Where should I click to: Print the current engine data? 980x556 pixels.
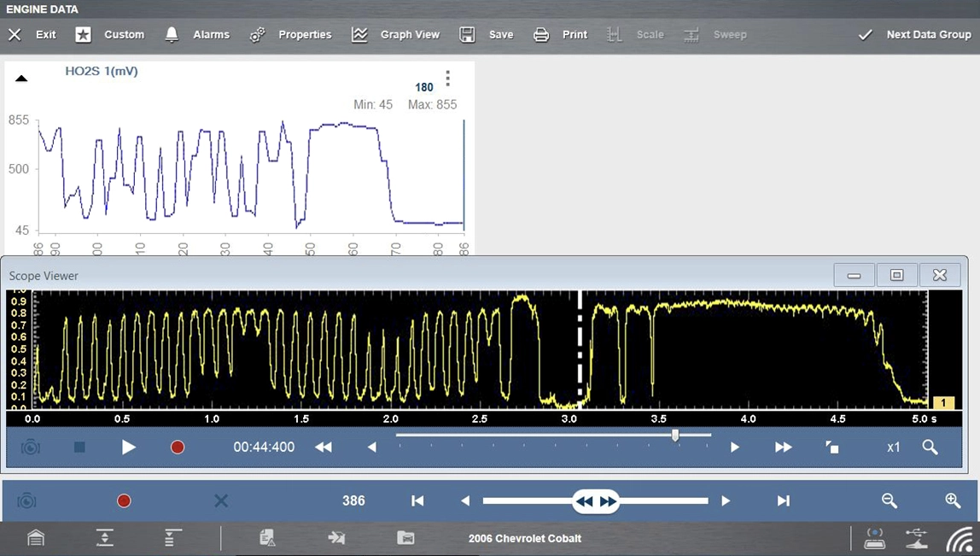(561, 35)
